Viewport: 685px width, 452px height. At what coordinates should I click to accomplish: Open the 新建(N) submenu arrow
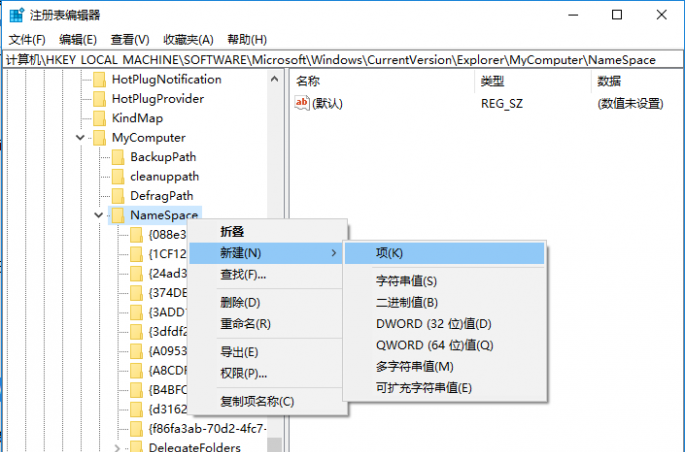[x=334, y=253]
